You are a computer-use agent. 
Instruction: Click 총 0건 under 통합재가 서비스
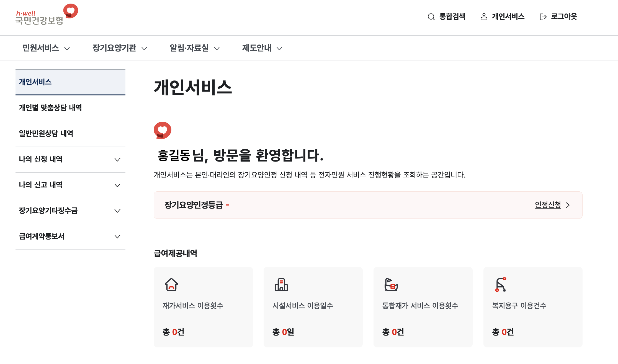tap(393, 332)
